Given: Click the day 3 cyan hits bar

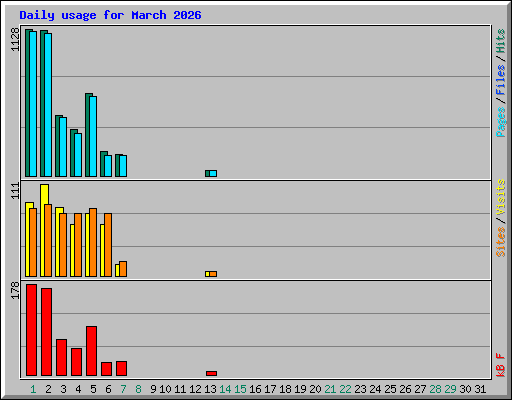Looking at the screenshot, I should pos(63,147).
